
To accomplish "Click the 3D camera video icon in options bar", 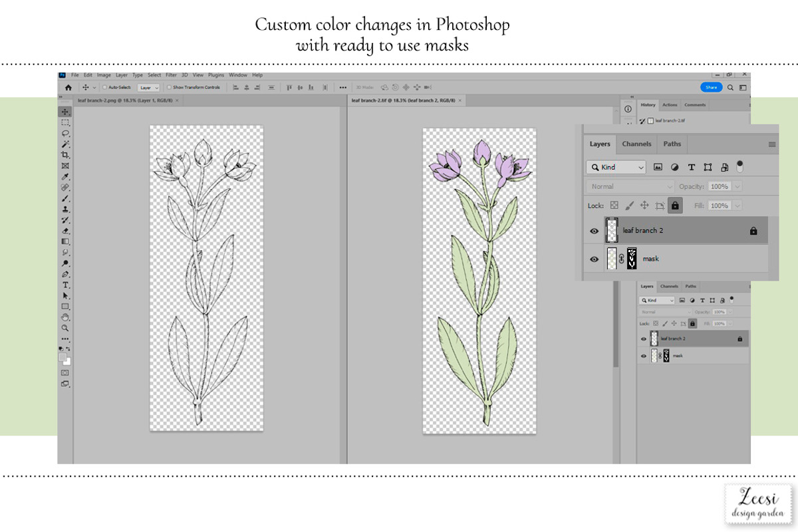I will pos(428,87).
